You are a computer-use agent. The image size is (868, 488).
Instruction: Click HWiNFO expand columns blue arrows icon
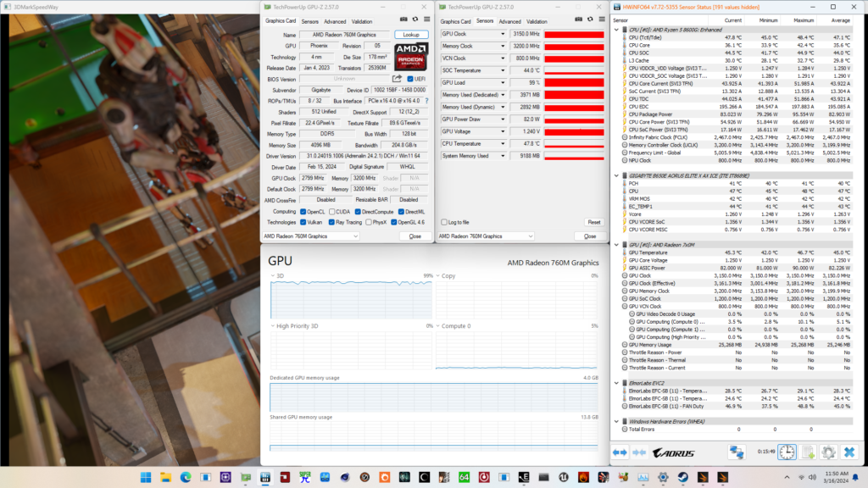click(620, 452)
